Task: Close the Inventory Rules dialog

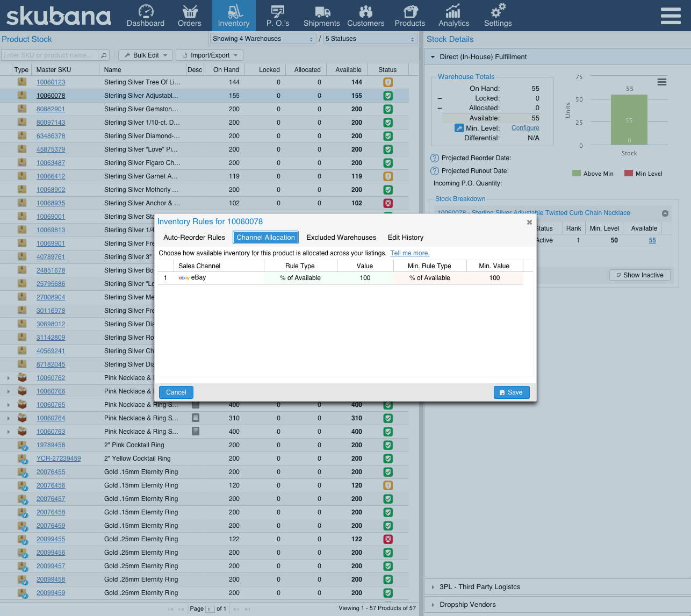Action: pyautogui.click(x=529, y=222)
